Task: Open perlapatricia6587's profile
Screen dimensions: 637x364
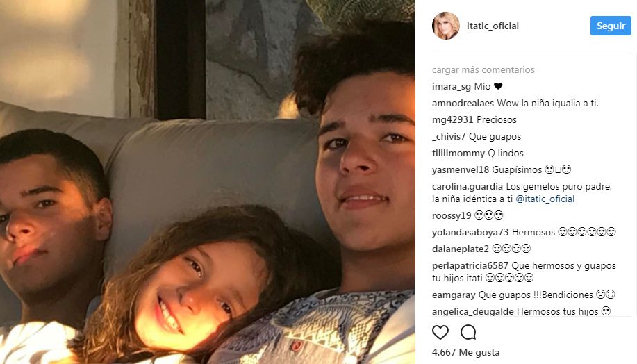Action: [470, 265]
